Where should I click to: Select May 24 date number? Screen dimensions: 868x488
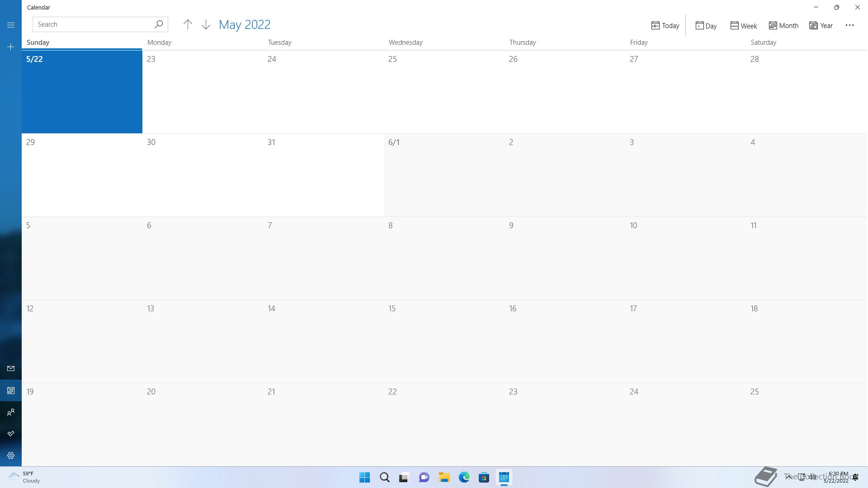[272, 59]
